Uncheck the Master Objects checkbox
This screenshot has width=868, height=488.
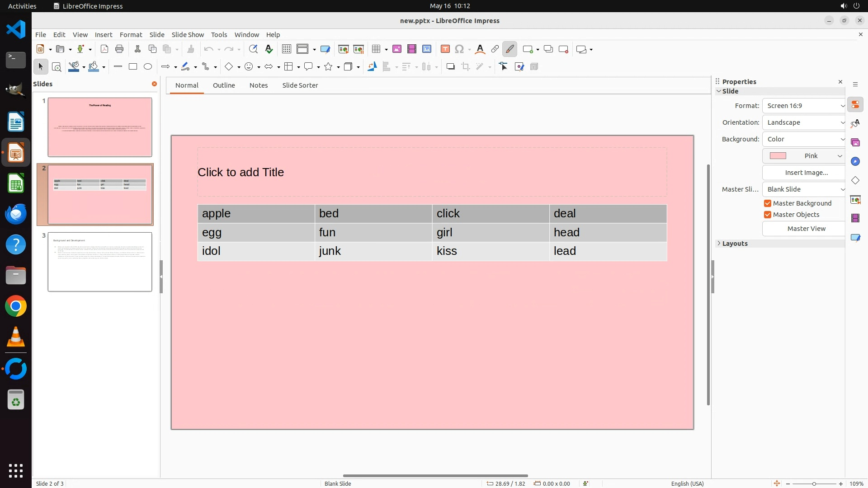(768, 215)
